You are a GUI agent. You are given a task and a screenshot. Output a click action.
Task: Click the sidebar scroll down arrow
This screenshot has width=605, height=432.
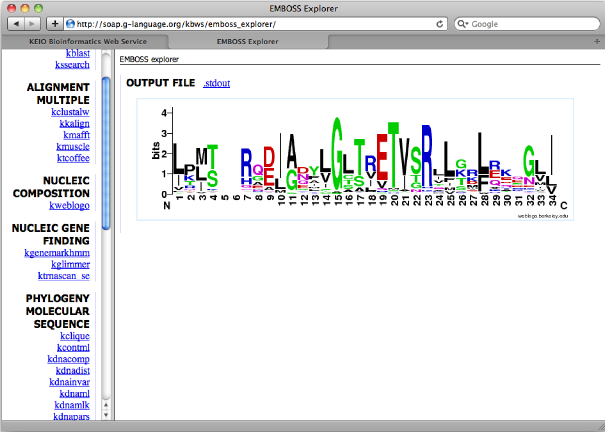[x=106, y=415]
